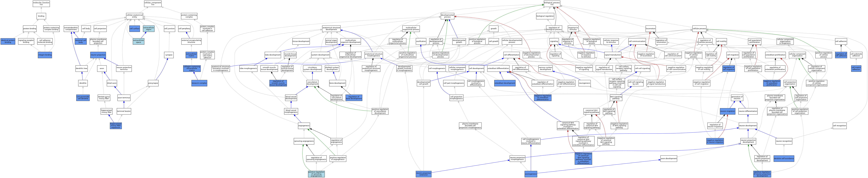This screenshot has height=178, width=868.
Task: Select 'regulation of smooth muscle tissue development' node
Action: coord(278,83)
